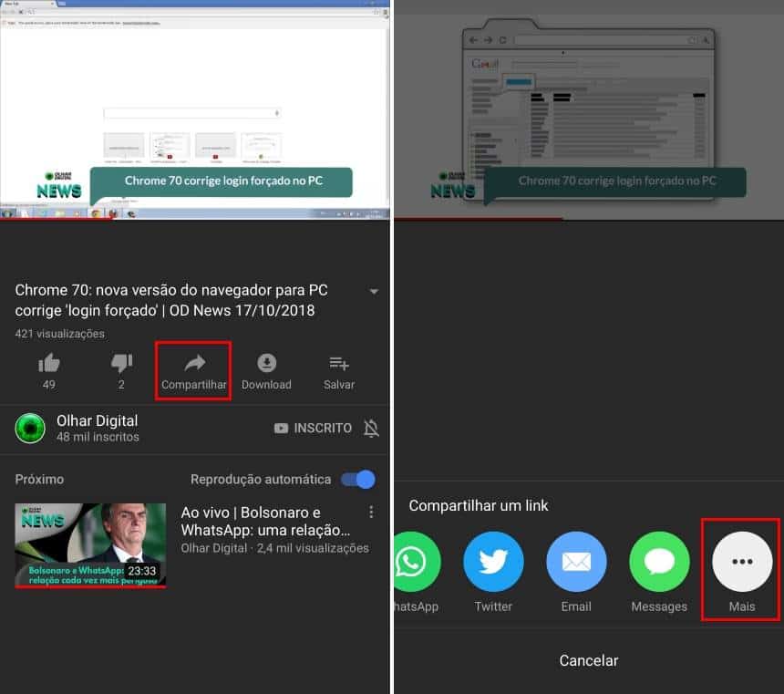Tap the Compartilhar share arrow icon

pyautogui.click(x=194, y=363)
